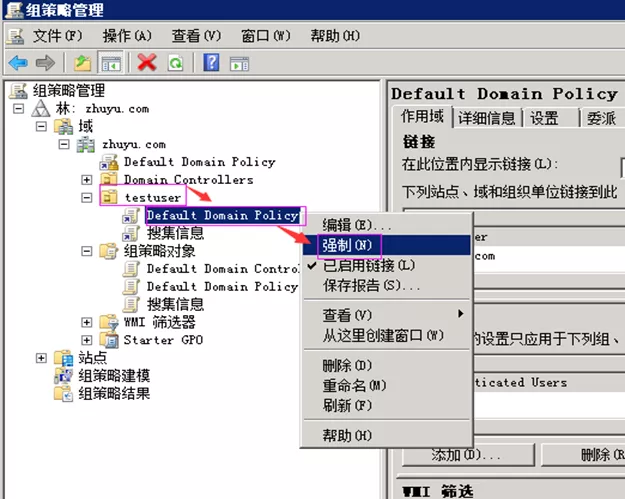Image resolution: width=625 pixels, height=499 pixels.
Task: Toggle the show/hide console tree icon
Action: pos(110,63)
